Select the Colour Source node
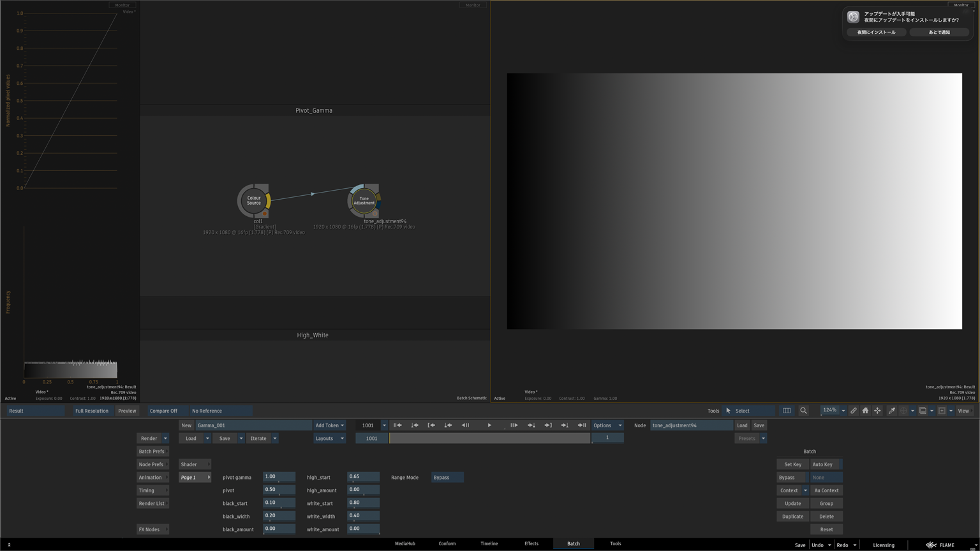 (x=254, y=200)
